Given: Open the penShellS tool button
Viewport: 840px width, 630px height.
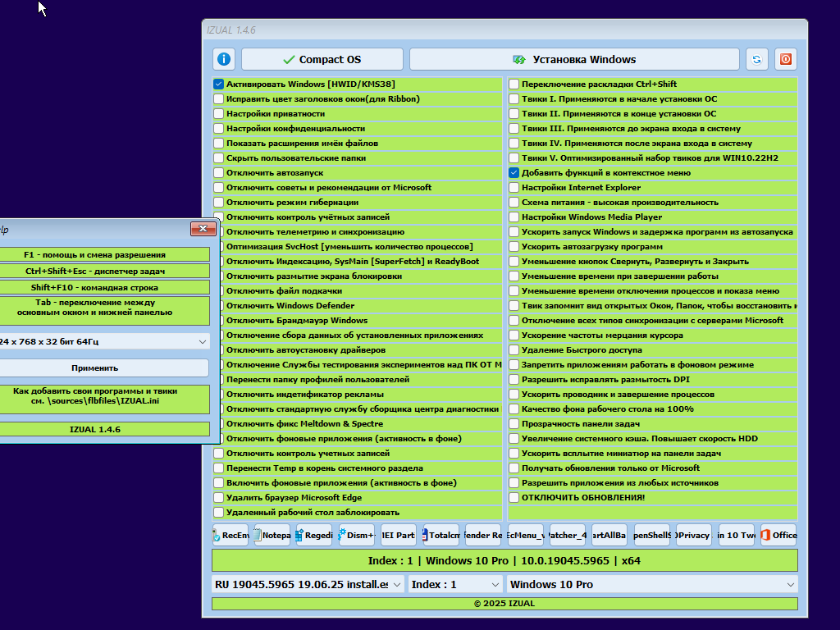Looking at the screenshot, I should [x=652, y=535].
